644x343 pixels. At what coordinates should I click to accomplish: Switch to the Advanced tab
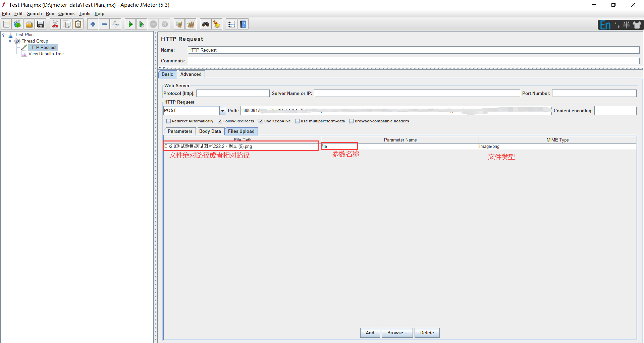pyautogui.click(x=191, y=74)
